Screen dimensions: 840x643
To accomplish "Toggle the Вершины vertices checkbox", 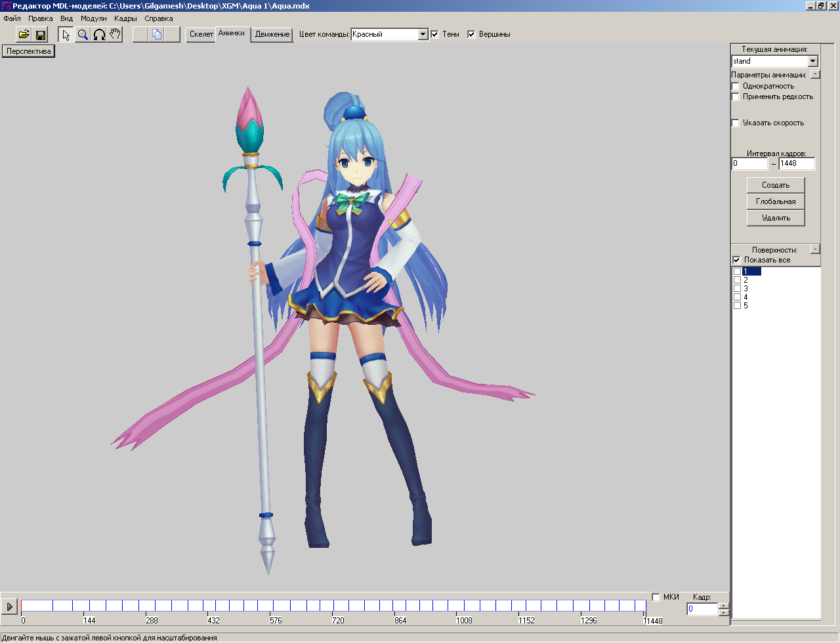I will (x=471, y=34).
